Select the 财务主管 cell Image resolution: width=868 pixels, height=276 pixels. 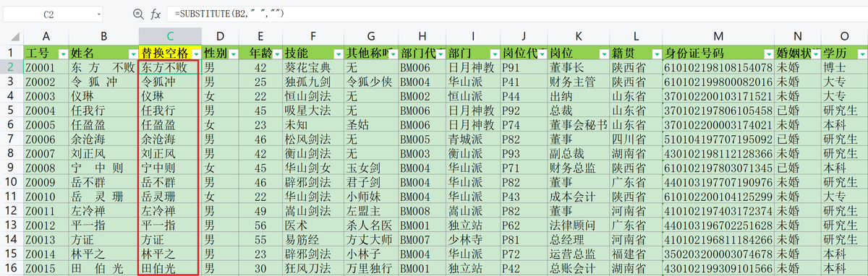click(x=578, y=82)
